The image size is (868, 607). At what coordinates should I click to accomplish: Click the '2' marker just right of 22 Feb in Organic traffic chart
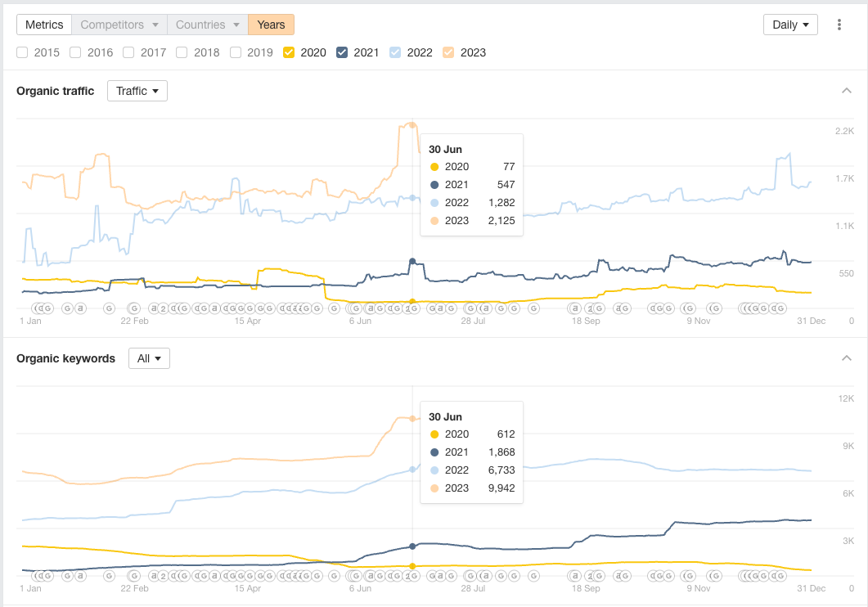point(164,308)
